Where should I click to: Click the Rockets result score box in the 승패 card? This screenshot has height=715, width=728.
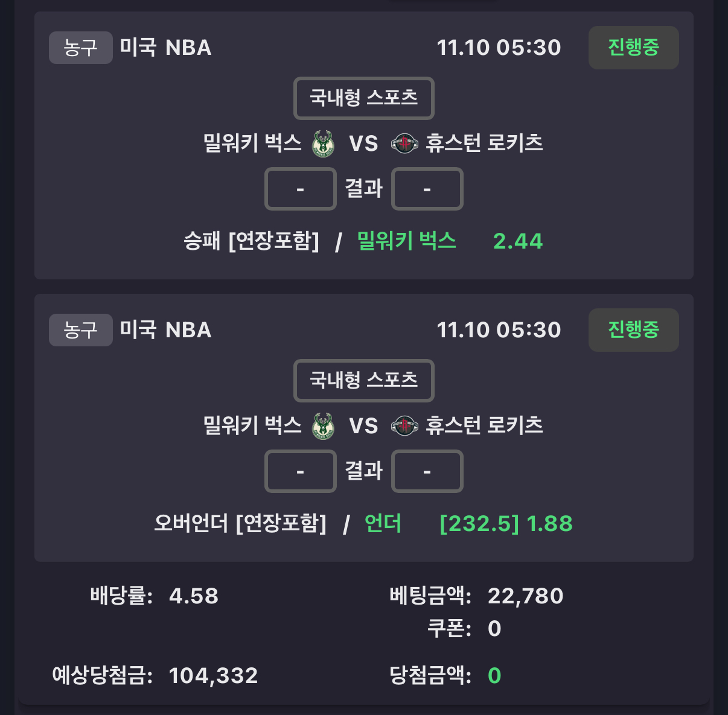point(427,189)
